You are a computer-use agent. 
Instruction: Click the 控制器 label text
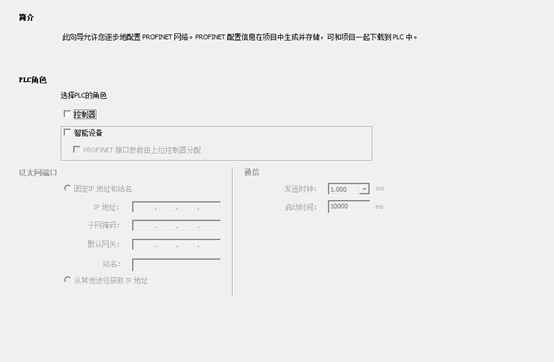(85, 114)
